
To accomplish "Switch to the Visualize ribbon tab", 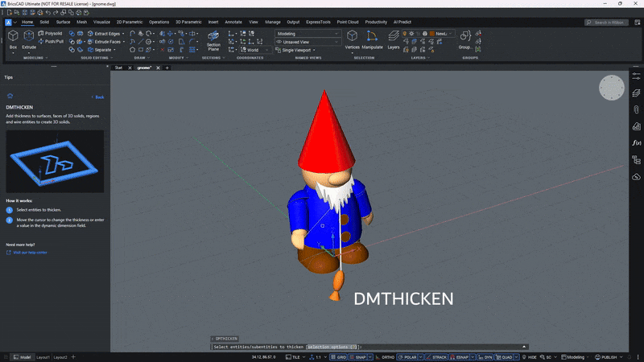I will point(101,22).
